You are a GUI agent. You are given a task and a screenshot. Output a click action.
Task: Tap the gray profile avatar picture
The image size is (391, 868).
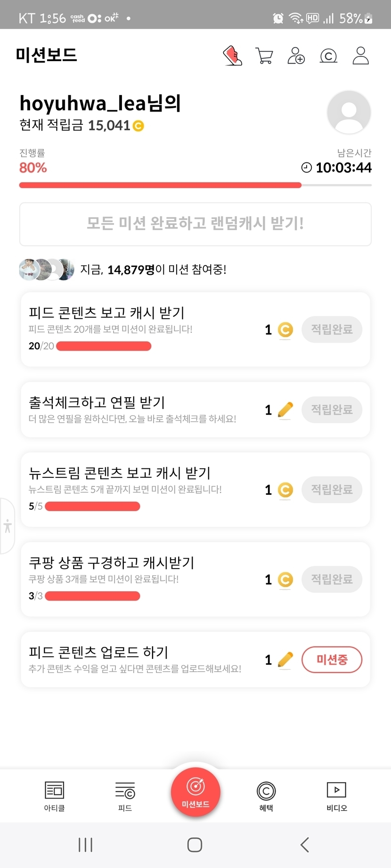[349, 113]
